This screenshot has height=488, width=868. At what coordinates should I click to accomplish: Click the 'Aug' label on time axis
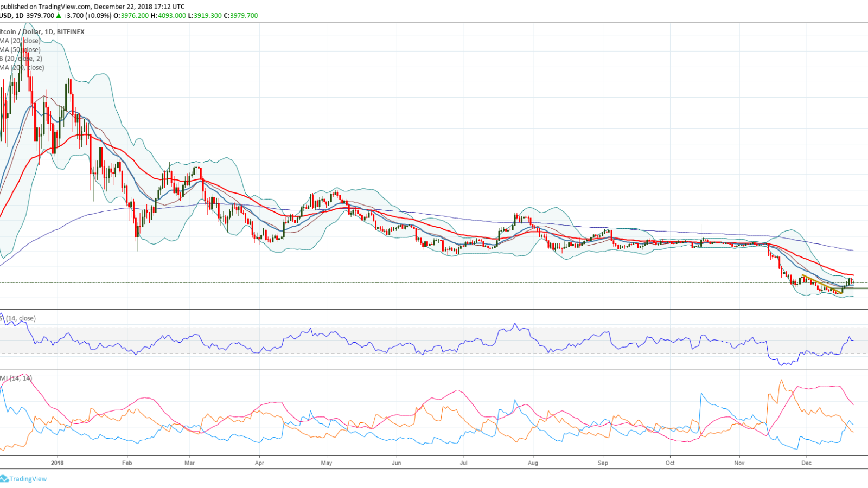[533, 463]
